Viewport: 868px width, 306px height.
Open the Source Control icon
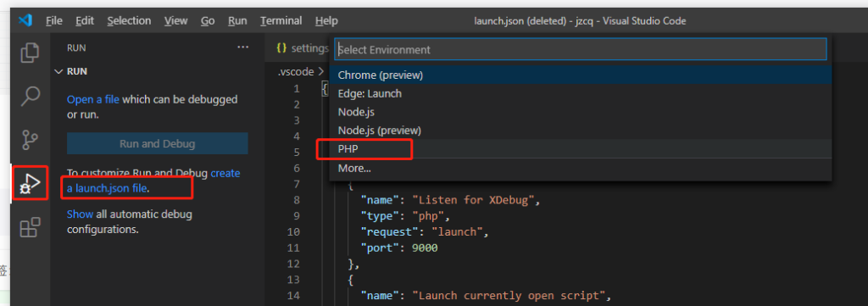point(30,140)
